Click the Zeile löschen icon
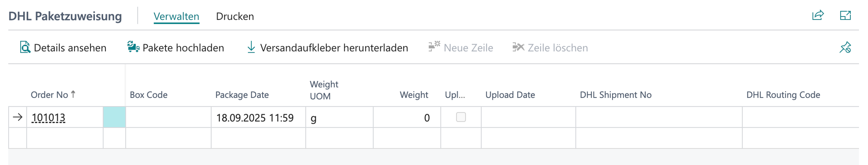Image resolution: width=868 pixels, height=165 pixels. (518, 47)
